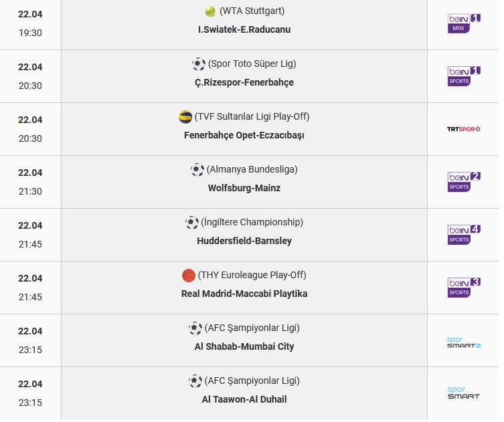
Task: Click the beIN Sports 4 channel logo
Action: click(464, 235)
